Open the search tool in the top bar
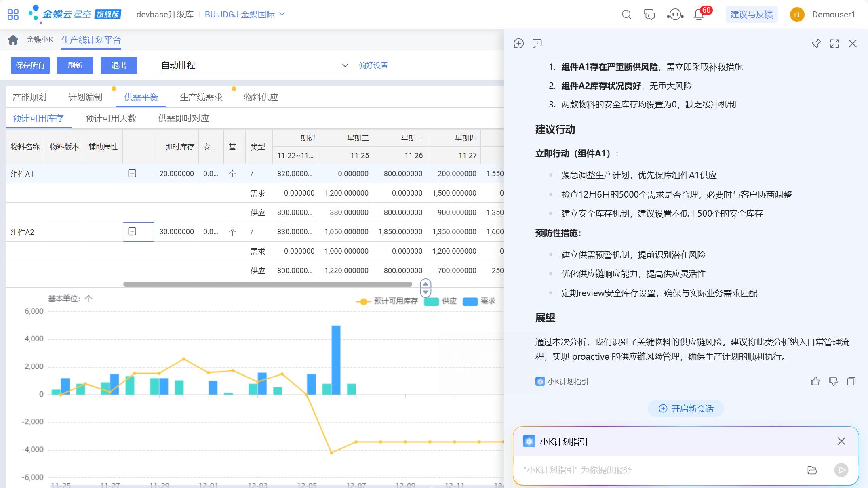 tap(626, 14)
